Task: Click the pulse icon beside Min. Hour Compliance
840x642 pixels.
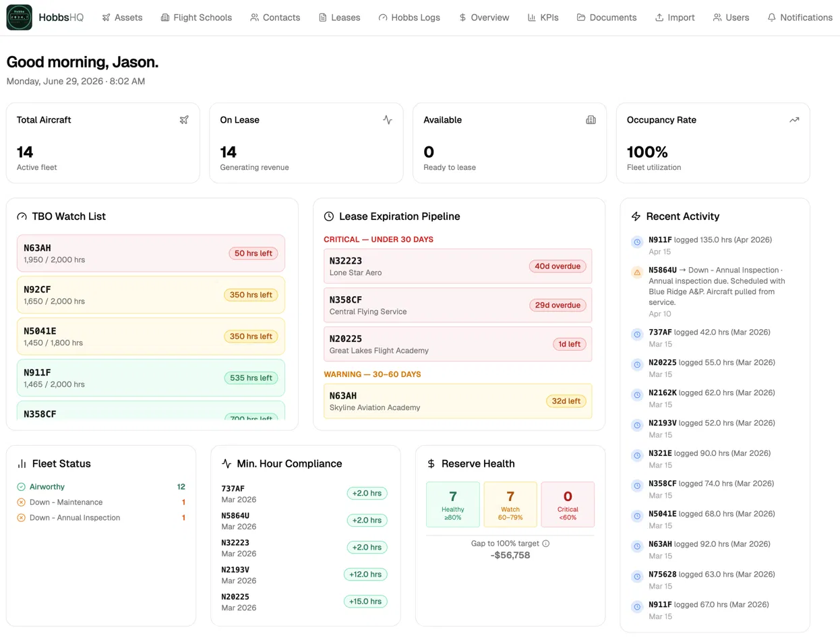Action: [x=227, y=464]
